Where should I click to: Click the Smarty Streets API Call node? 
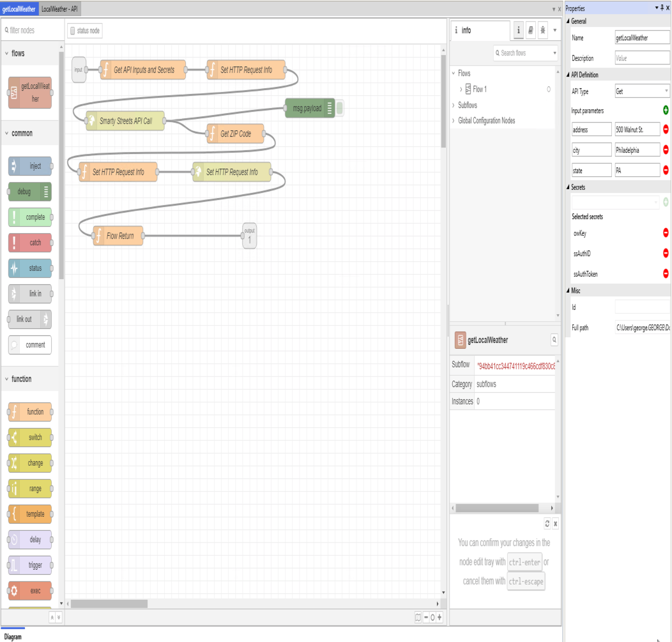[125, 121]
